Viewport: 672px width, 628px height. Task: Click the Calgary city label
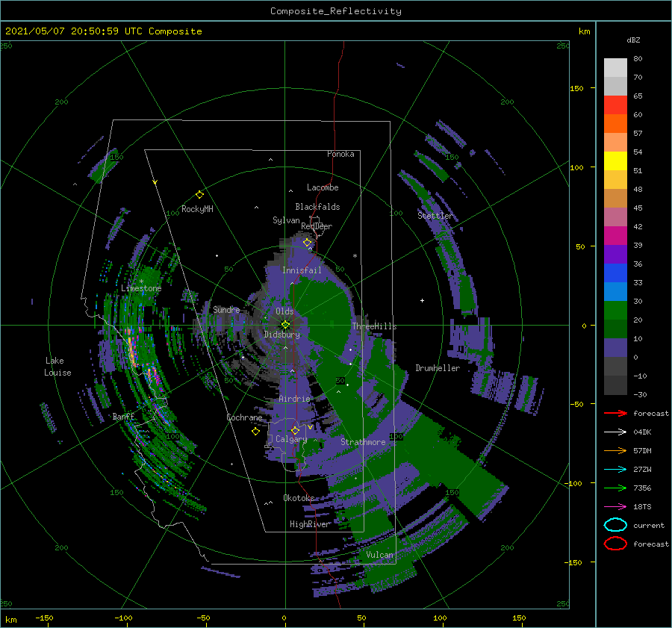tap(291, 439)
